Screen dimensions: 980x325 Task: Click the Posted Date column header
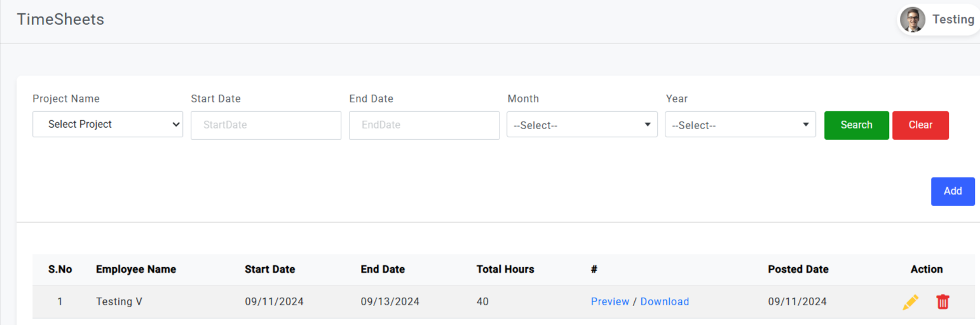(798, 270)
